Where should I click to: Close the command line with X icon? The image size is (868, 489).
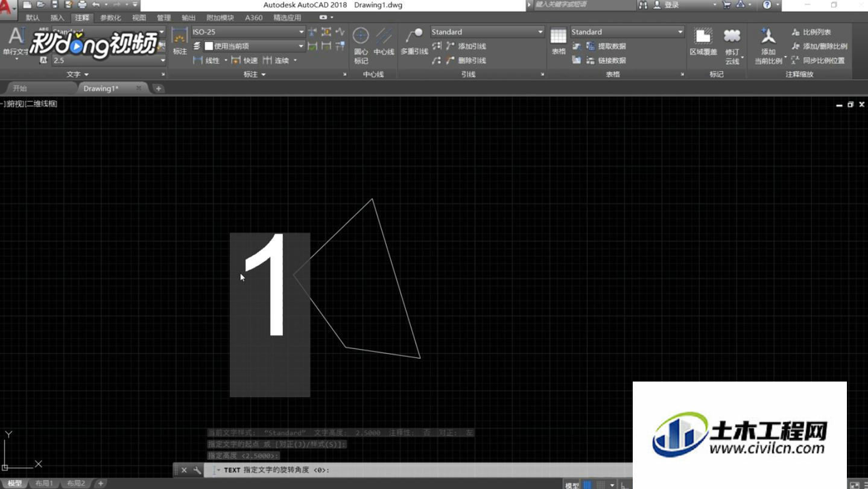coord(184,470)
